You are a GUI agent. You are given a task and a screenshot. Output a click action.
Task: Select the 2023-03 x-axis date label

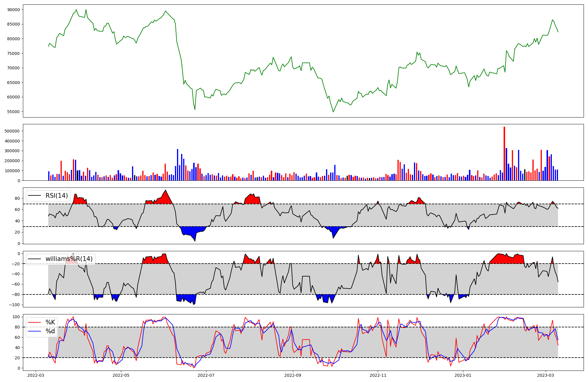coord(546,375)
